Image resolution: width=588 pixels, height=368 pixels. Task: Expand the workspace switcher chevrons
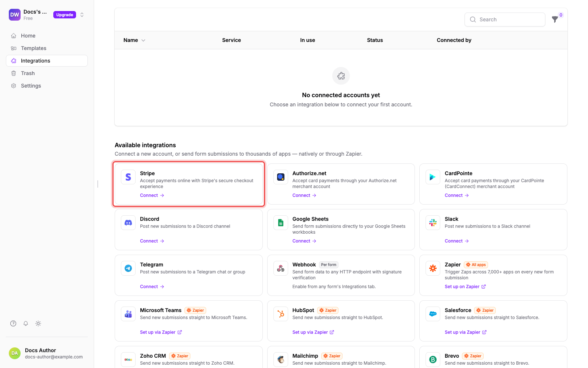point(82,15)
